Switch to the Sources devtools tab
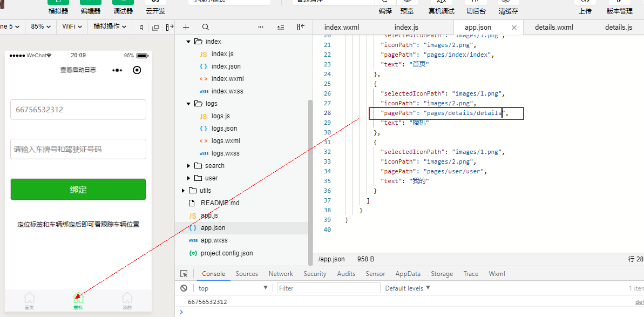Viewport: 644px width, 317px height. [x=247, y=273]
